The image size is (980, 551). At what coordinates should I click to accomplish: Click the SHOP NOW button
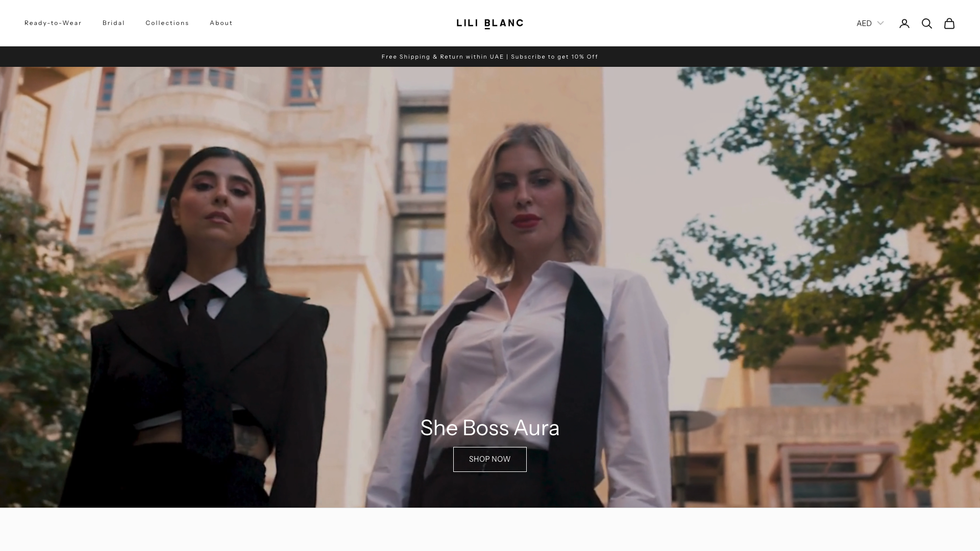(x=489, y=459)
